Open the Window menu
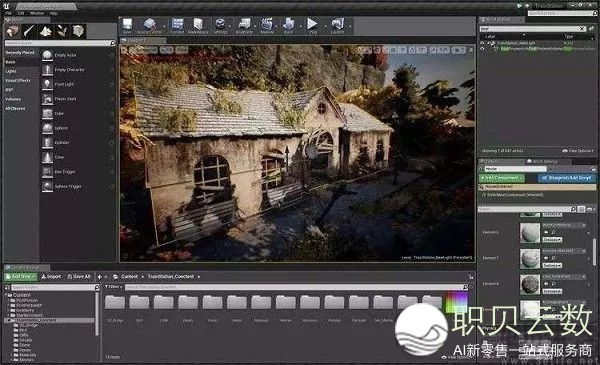 (x=37, y=13)
